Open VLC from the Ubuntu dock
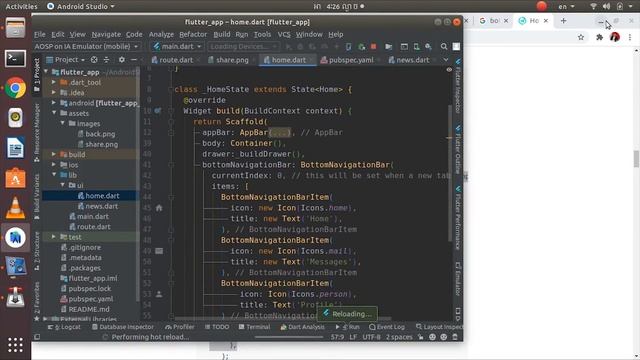The image size is (640, 360). point(16,207)
